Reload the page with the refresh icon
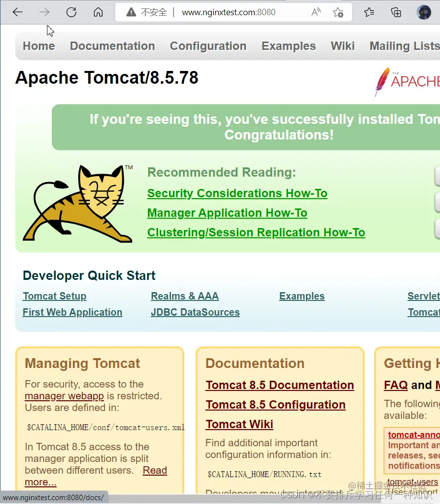This screenshot has width=440, height=504. point(71,12)
